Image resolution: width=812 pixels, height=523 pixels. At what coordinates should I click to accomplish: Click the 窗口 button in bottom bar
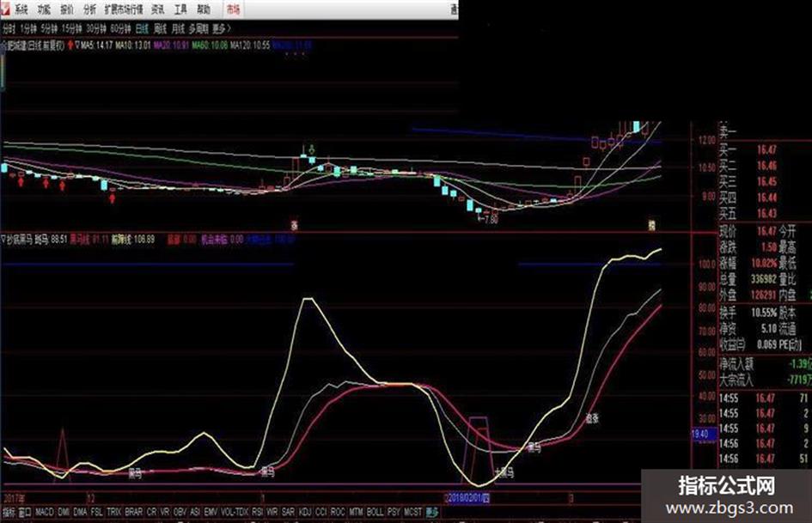(25, 512)
